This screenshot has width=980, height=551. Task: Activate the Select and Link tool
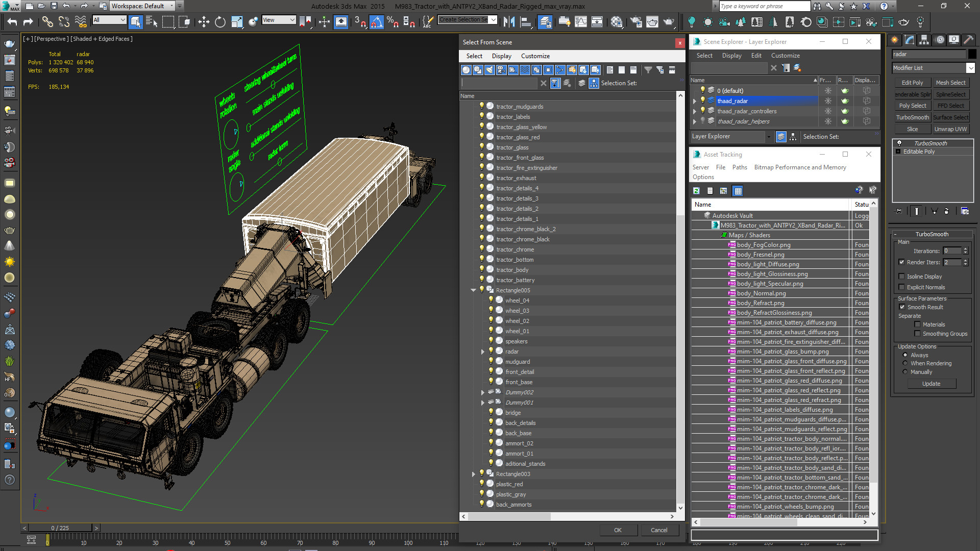coord(47,21)
